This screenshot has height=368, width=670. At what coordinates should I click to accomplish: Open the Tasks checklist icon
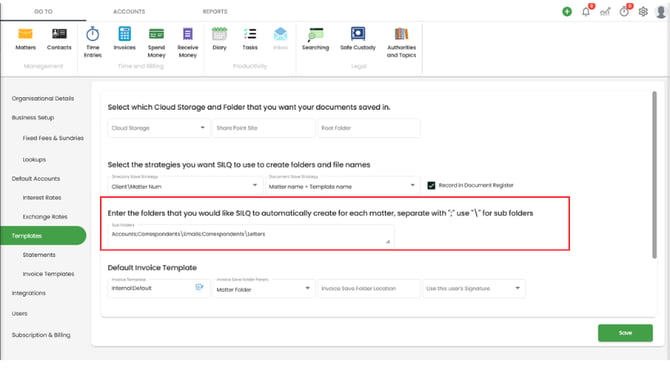(250, 34)
